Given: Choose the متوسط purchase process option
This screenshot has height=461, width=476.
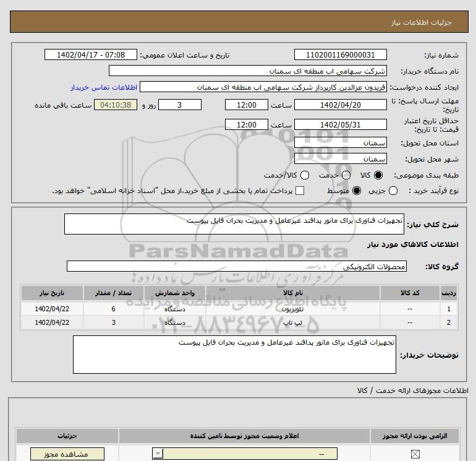Looking at the screenshot, I should [357, 191].
